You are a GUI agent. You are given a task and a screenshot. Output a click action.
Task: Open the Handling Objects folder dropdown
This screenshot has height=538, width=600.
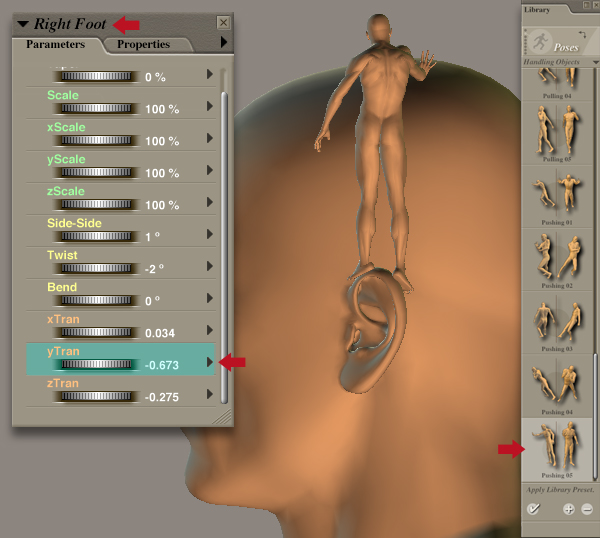point(595,62)
